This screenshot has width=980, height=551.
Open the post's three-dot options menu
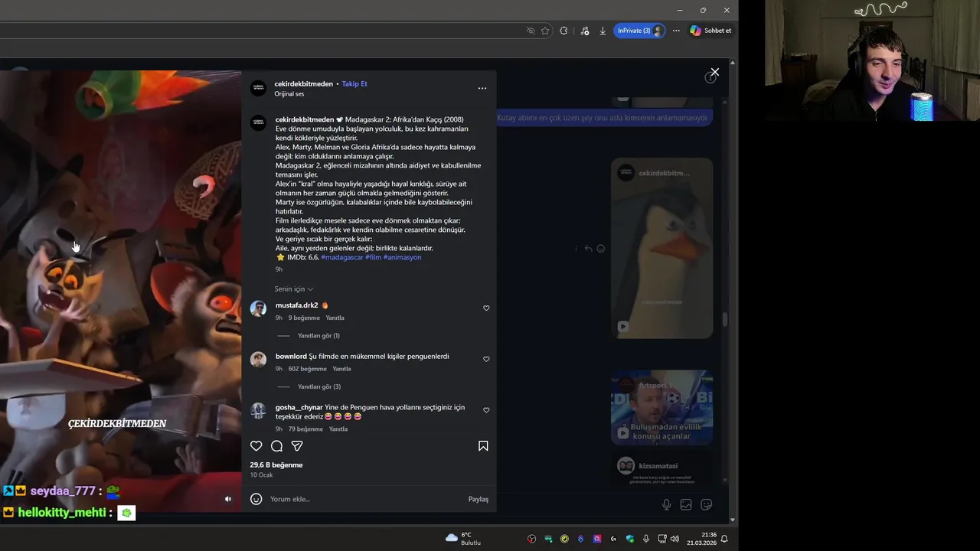pyautogui.click(x=482, y=88)
